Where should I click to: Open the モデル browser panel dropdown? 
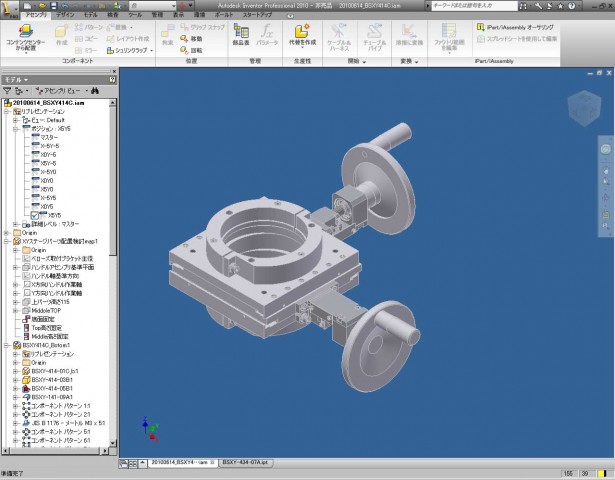(x=16, y=80)
